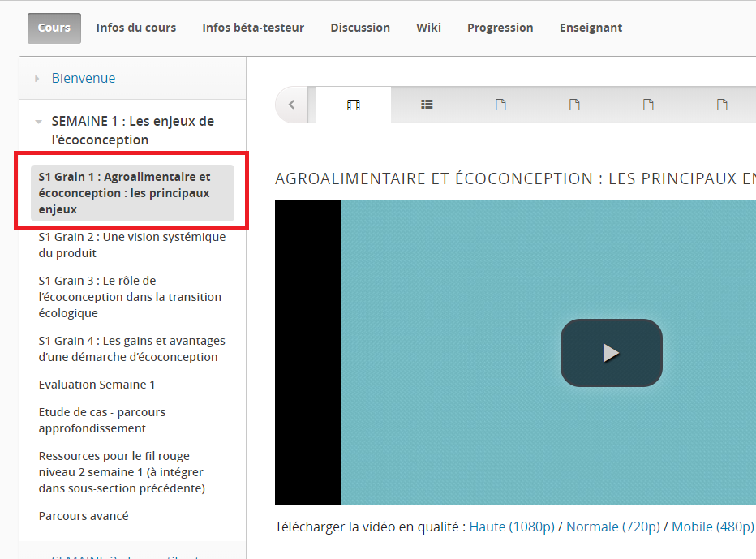Image resolution: width=756 pixels, height=559 pixels.
Task: Go to the Wiki tab
Action: pyautogui.click(x=428, y=28)
